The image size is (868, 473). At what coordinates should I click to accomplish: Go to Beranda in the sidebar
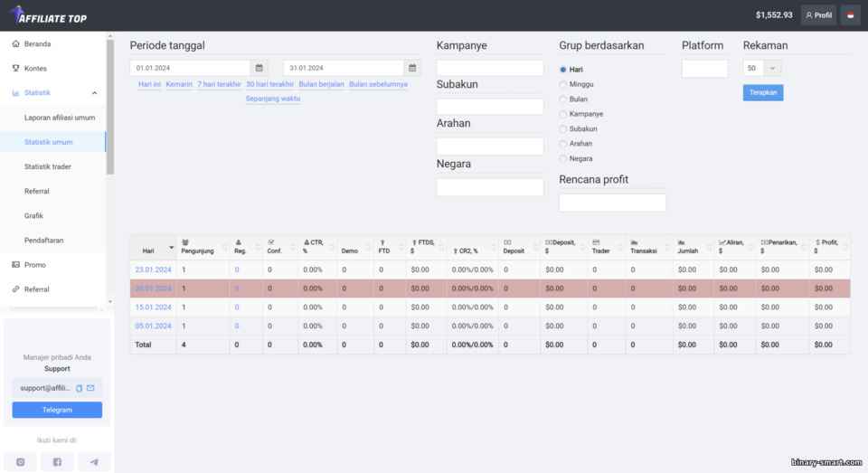click(x=37, y=43)
